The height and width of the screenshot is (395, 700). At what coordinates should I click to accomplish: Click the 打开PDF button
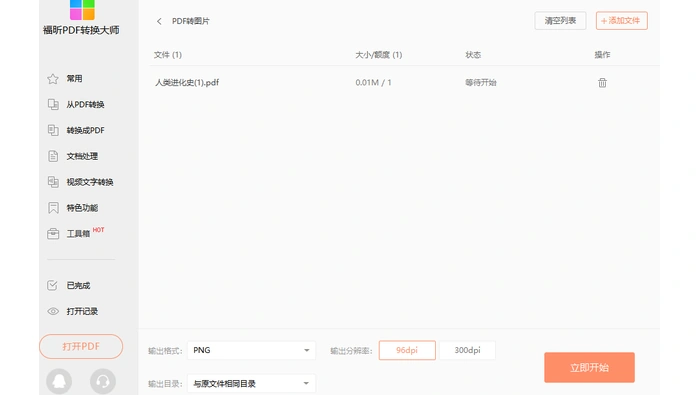pyautogui.click(x=81, y=346)
